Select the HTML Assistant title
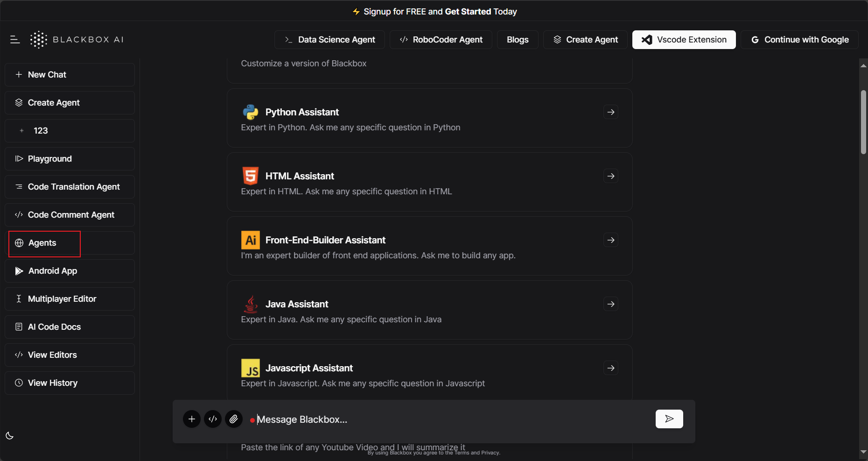This screenshot has height=461, width=868. 300,176
